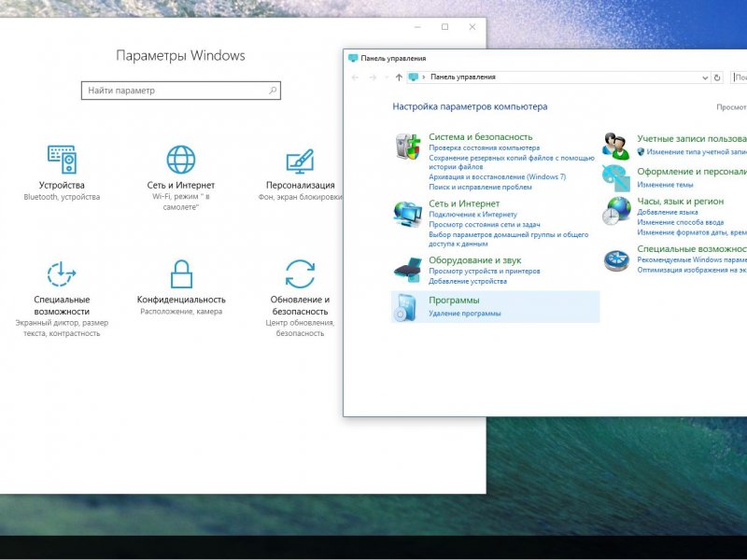
Task: Open the Privacy (Конфиденциальность) lock icon
Action: 181,273
